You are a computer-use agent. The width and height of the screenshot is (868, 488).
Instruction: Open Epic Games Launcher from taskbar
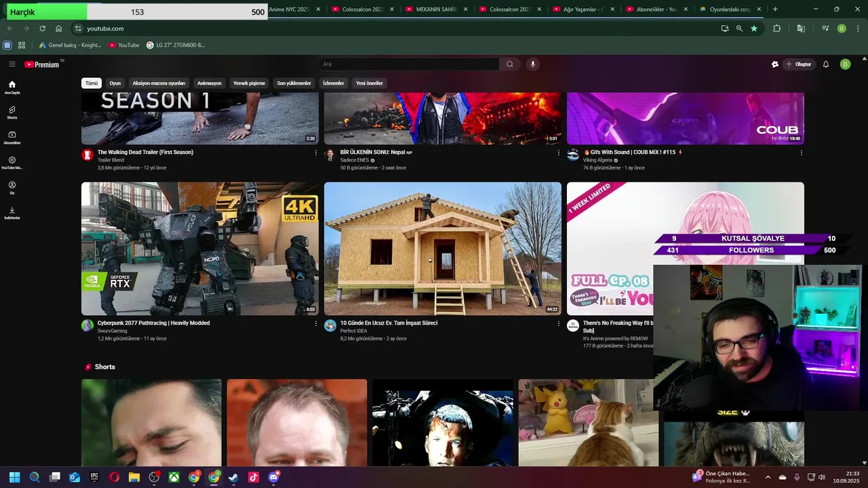tap(94, 477)
